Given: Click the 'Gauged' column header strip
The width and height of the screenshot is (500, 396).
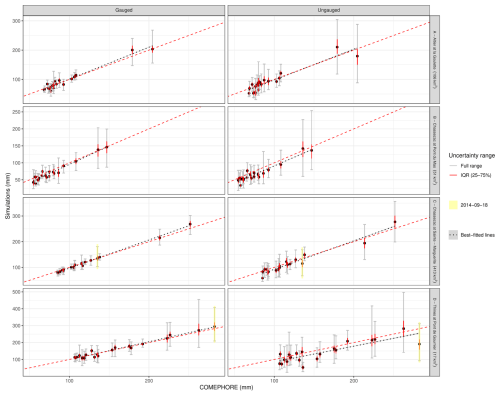Looking at the screenshot, I should pyautogui.click(x=124, y=10).
